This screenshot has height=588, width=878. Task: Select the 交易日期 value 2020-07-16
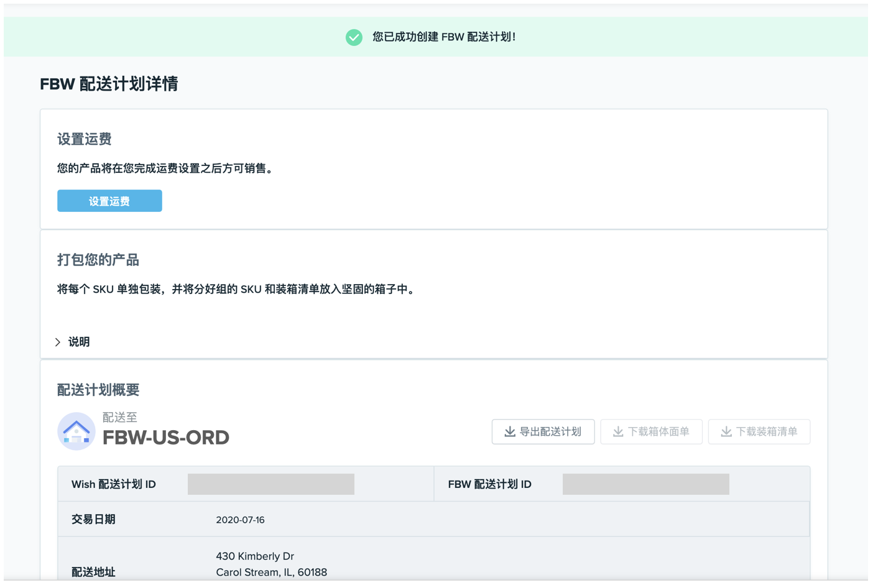(241, 520)
